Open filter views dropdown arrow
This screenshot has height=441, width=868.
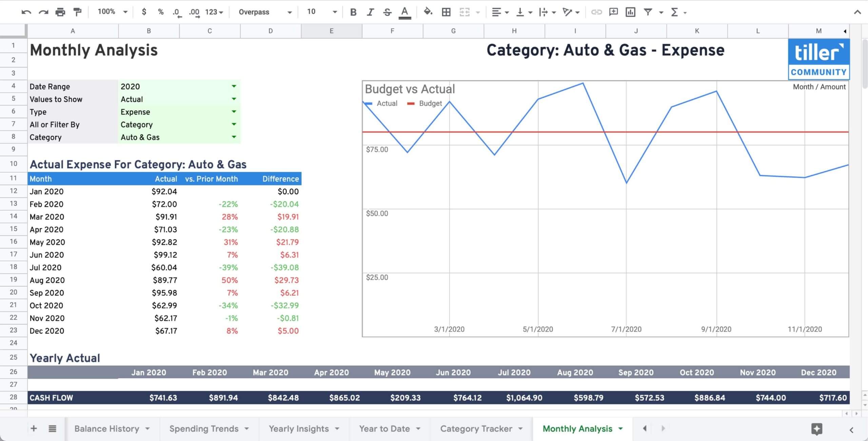[x=661, y=13]
